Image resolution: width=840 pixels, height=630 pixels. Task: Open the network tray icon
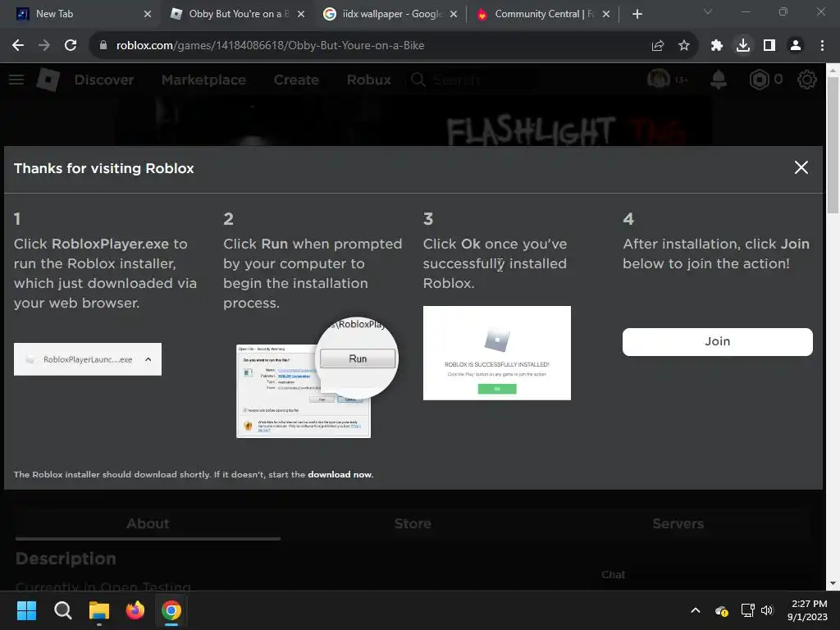click(747, 610)
